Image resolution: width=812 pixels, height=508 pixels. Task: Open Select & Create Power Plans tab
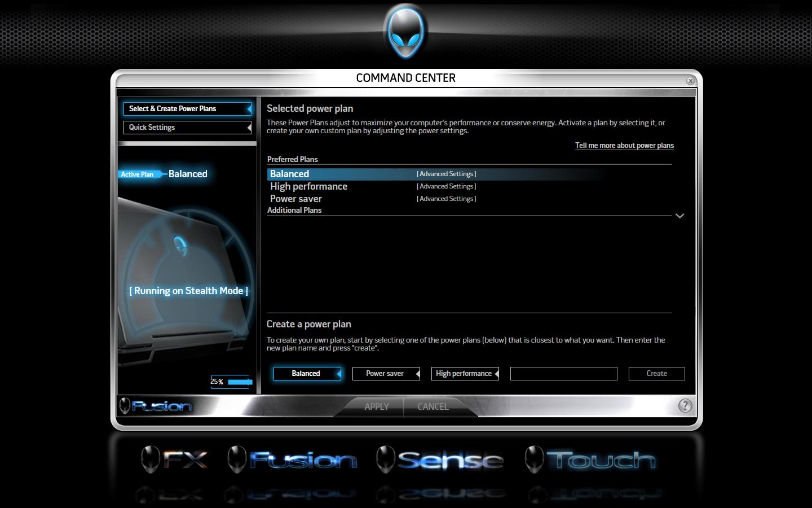point(187,108)
